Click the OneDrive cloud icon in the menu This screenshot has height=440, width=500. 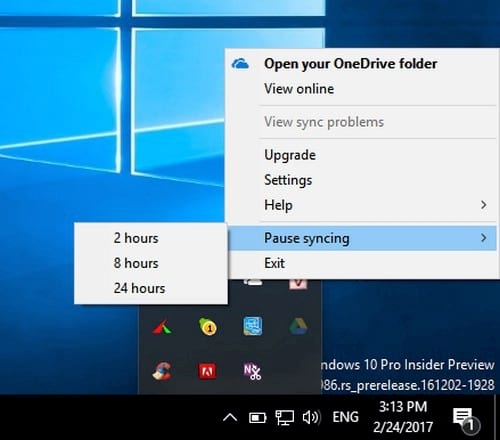240,63
